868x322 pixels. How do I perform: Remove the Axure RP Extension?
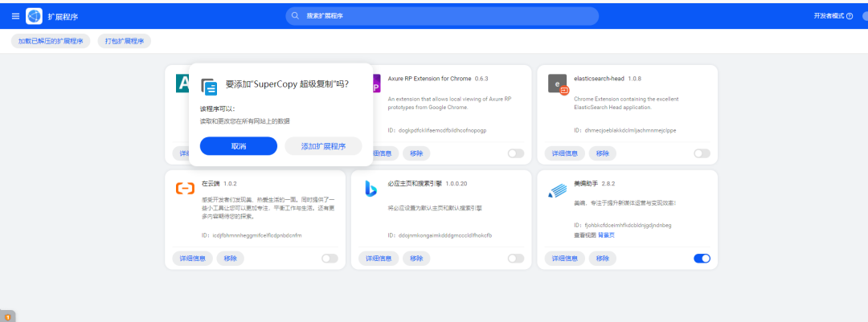click(416, 153)
